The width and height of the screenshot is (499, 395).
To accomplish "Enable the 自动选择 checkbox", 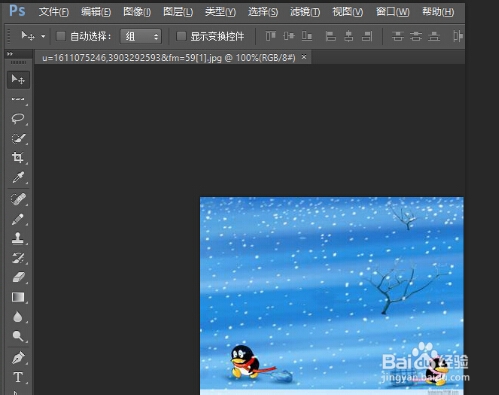I will point(61,36).
